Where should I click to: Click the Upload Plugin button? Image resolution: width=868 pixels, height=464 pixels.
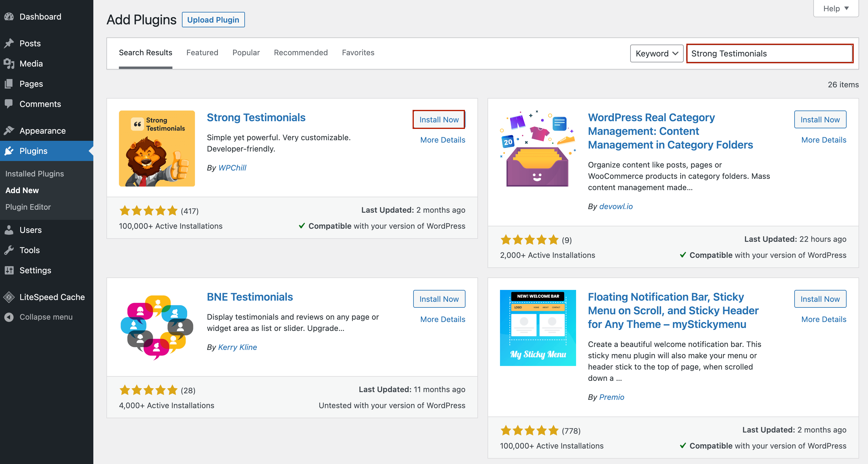[213, 20]
